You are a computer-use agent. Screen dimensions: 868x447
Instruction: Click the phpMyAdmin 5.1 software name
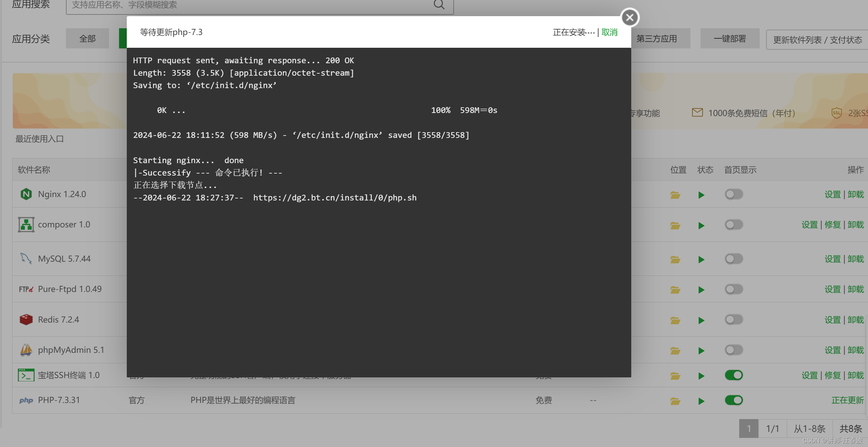click(71, 350)
